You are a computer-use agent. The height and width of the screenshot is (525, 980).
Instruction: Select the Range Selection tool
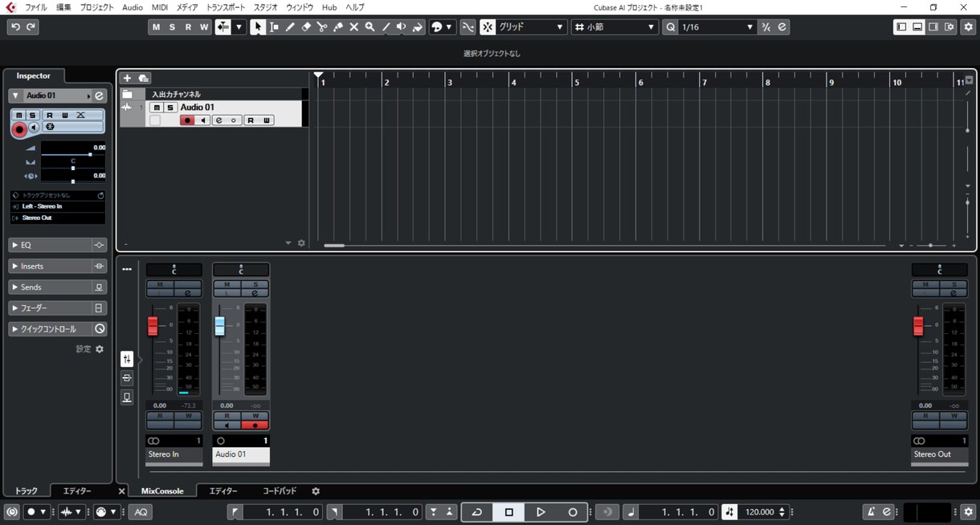[274, 27]
